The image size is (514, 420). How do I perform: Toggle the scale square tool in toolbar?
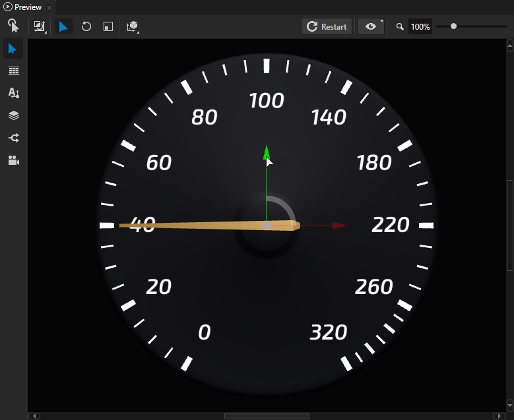click(x=108, y=26)
